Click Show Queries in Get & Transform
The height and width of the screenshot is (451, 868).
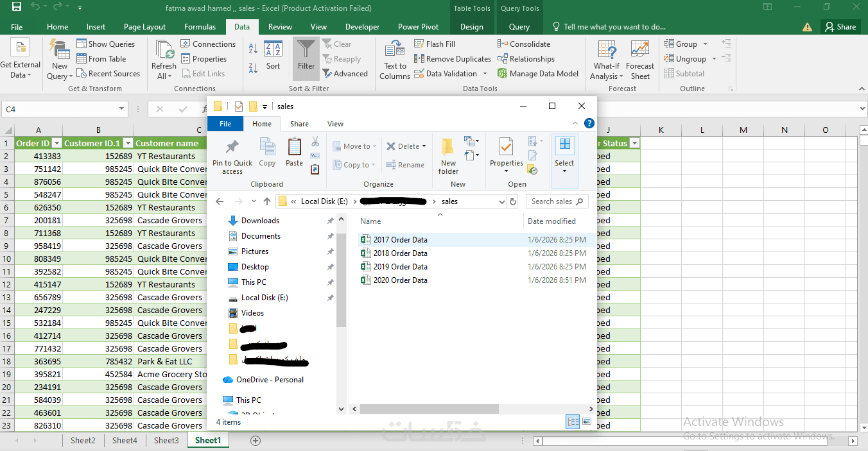(106, 44)
